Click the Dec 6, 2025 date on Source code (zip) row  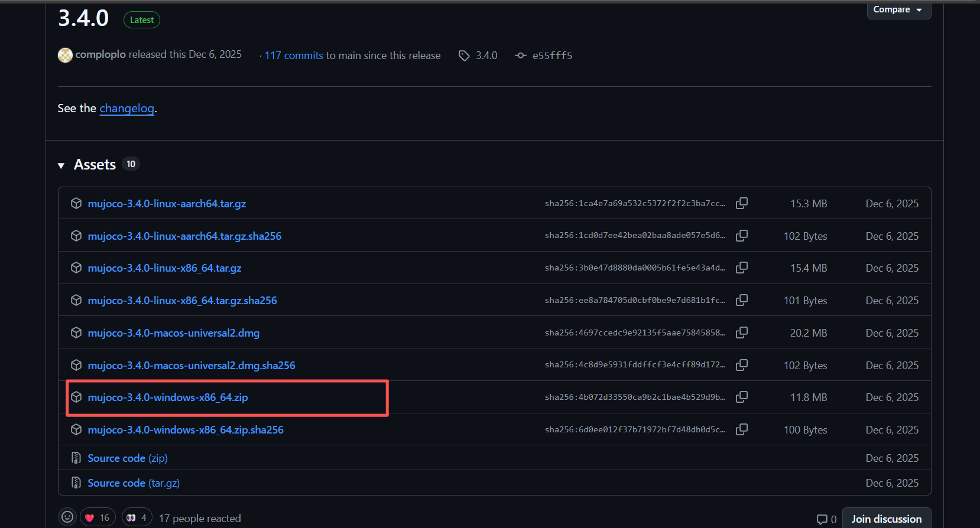[892, 458]
